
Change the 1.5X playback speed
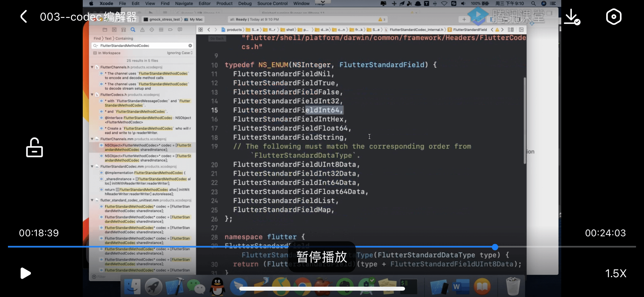click(616, 273)
